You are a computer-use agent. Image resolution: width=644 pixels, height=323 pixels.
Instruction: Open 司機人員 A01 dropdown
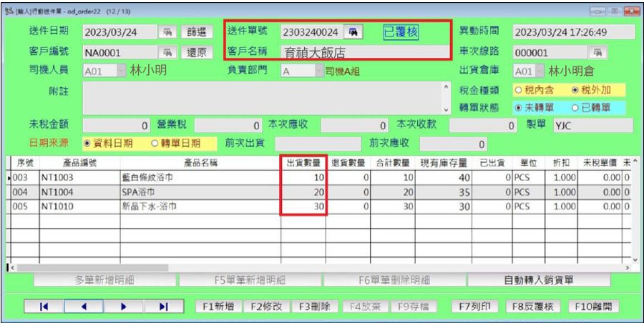pos(121,71)
